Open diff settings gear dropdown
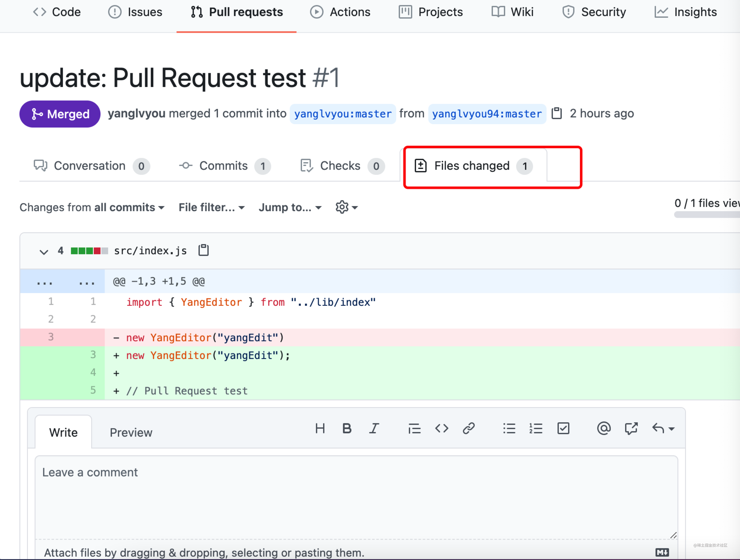740x560 pixels. [x=347, y=207]
